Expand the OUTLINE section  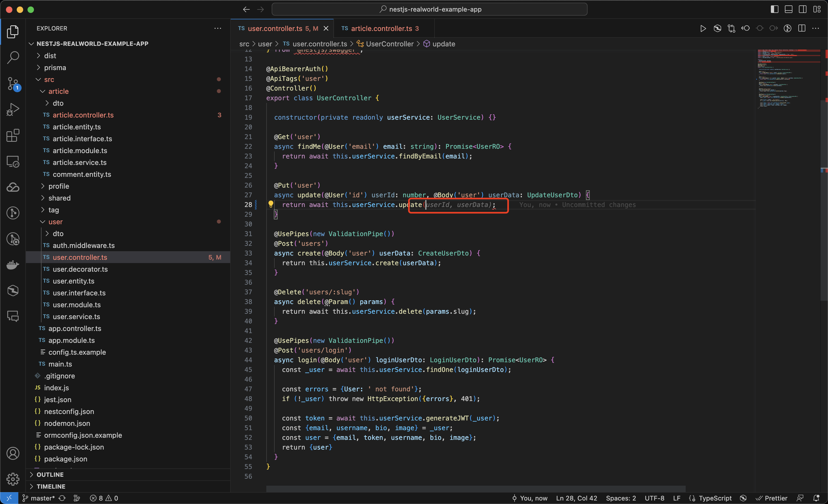coord(50,474)
